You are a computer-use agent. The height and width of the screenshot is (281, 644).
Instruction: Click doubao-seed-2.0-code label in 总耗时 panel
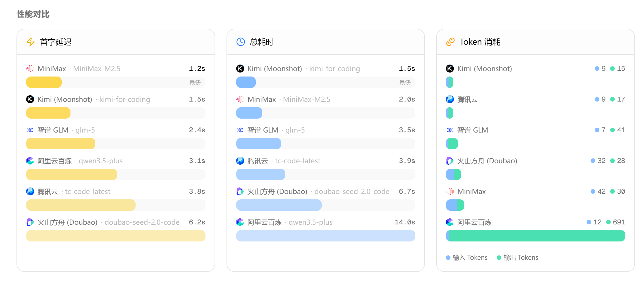coord(352,191)
